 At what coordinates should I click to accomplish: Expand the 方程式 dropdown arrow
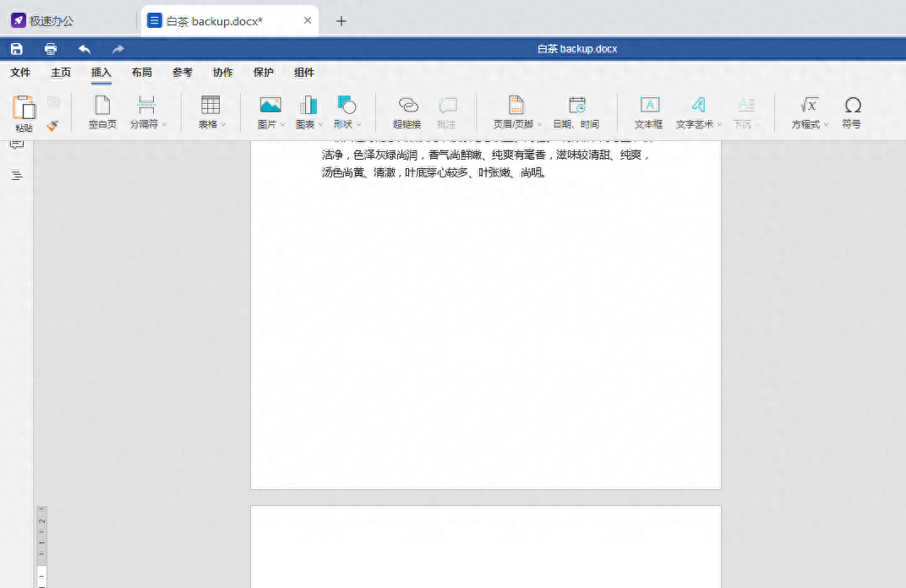point(827,125)
